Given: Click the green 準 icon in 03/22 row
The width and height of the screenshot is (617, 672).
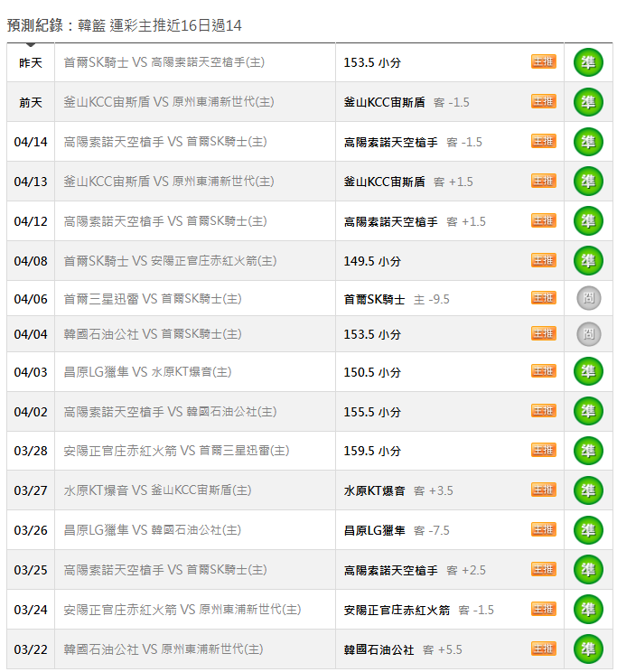Looking at the screenshot, I should 588,649.
